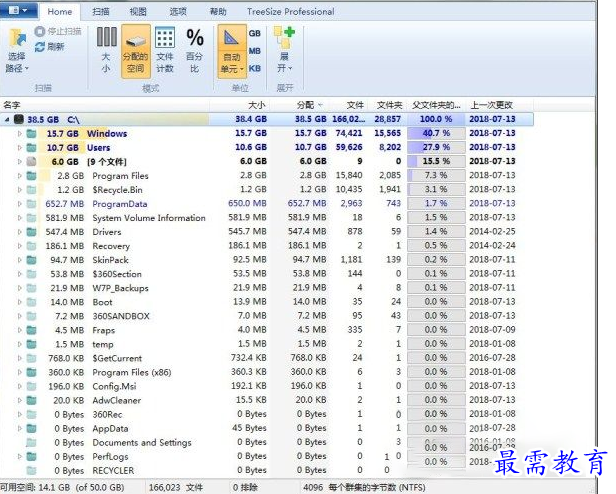Click the 40.7 % bar for Windows

click(x=436, y=133)
